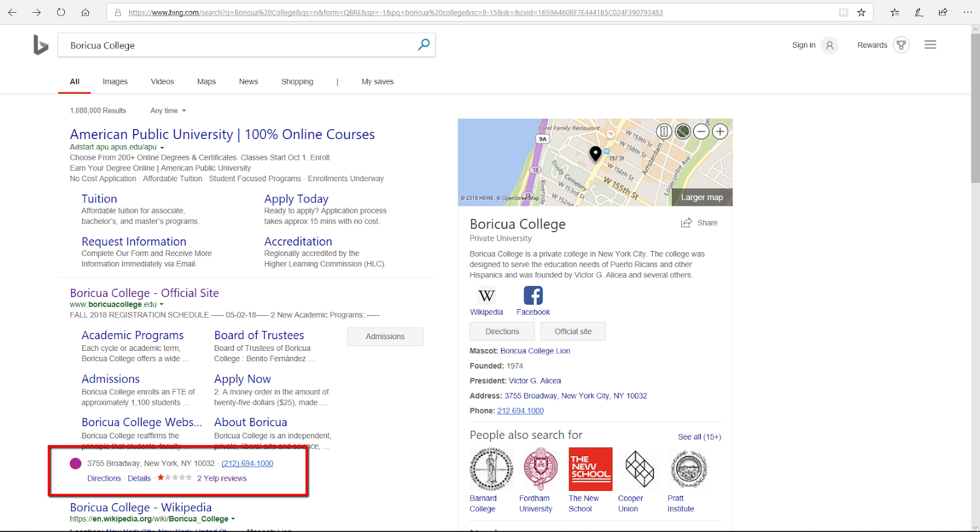Click the Official site button
The image size is (980, 532).
pyautogui.click(x=573, y=331)
